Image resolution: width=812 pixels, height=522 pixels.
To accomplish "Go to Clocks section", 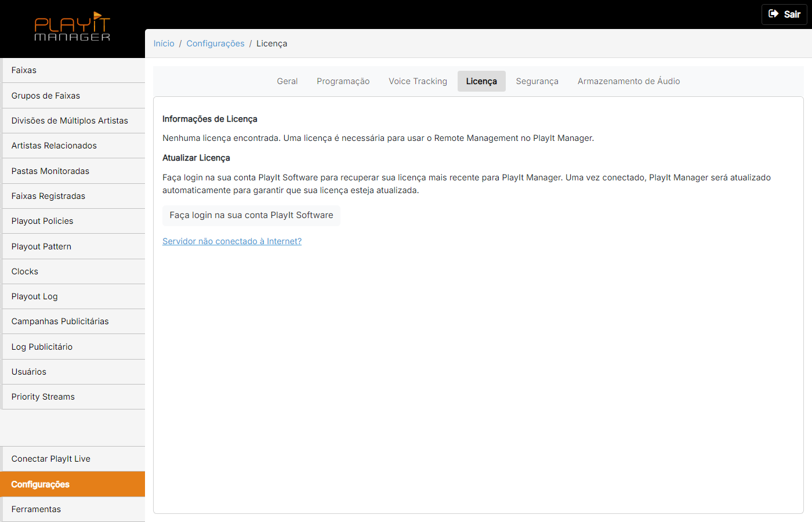I will [74, 271].
